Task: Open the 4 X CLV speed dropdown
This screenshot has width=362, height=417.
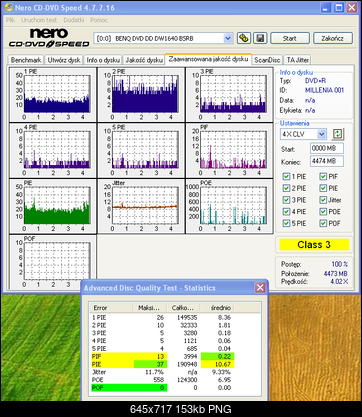Action: pos(321,134)
